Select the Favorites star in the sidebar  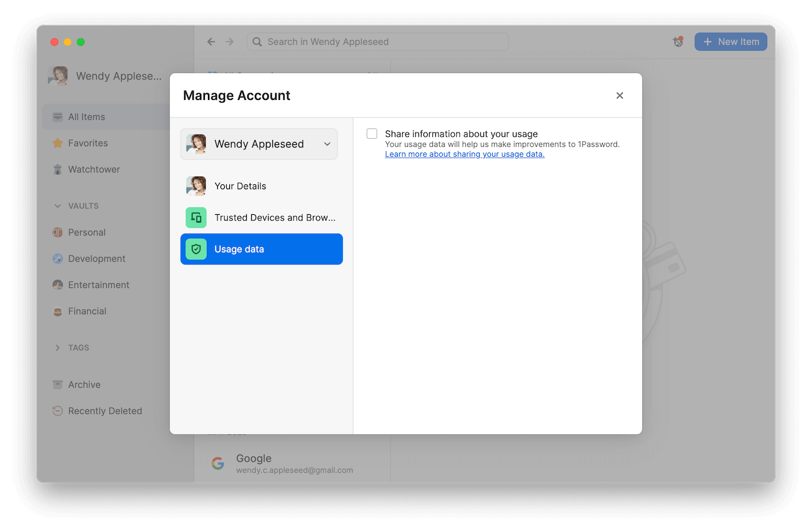87,142
